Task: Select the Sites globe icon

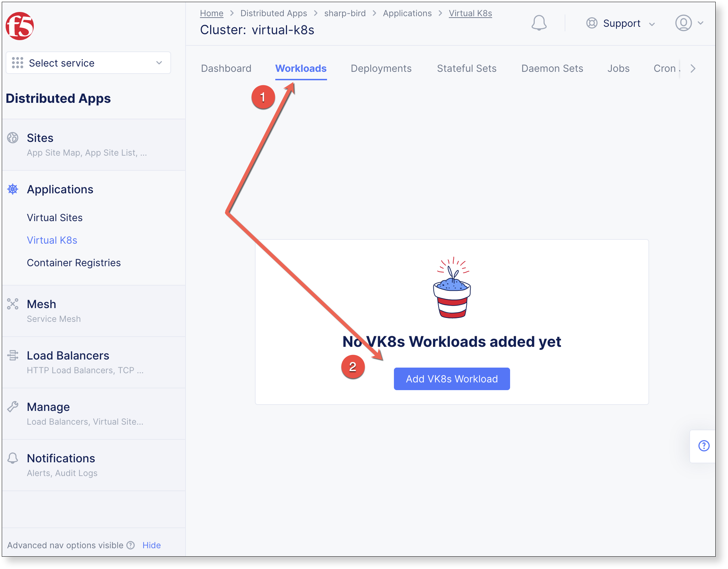Action: point(13,138)
